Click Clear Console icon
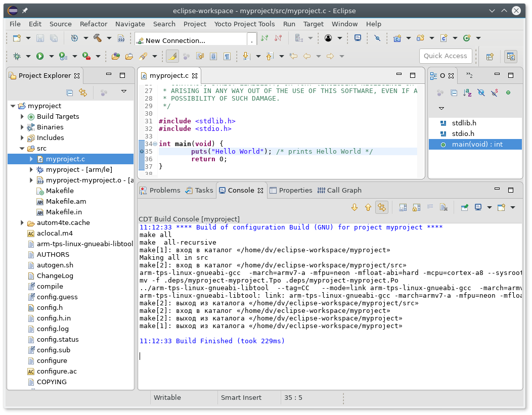The image size is (532, 415). [x=444, y=207]
